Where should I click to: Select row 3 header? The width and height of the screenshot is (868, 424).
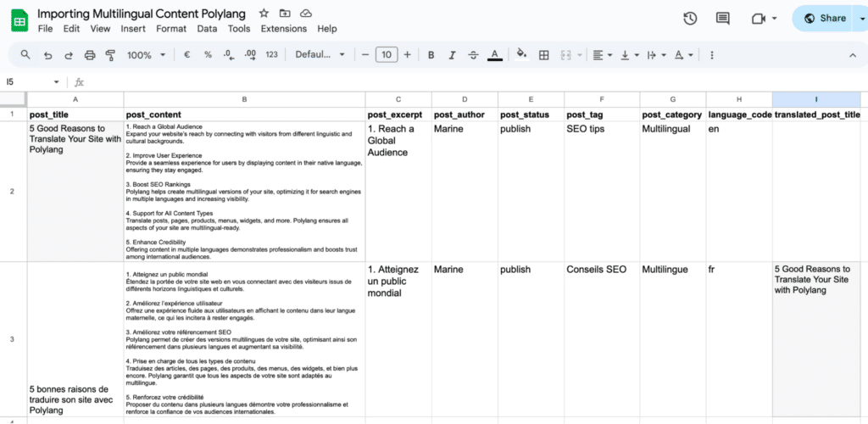[14, 339]
